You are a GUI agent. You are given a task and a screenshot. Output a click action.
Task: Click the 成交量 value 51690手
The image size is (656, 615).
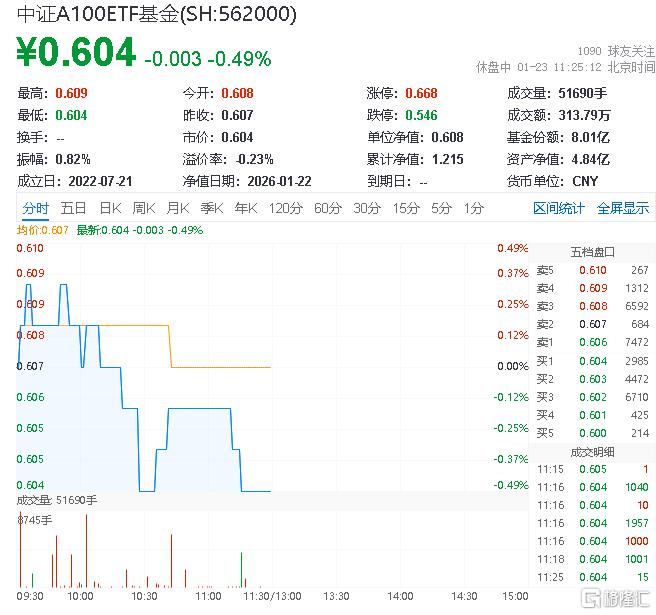tap(583, 93)
